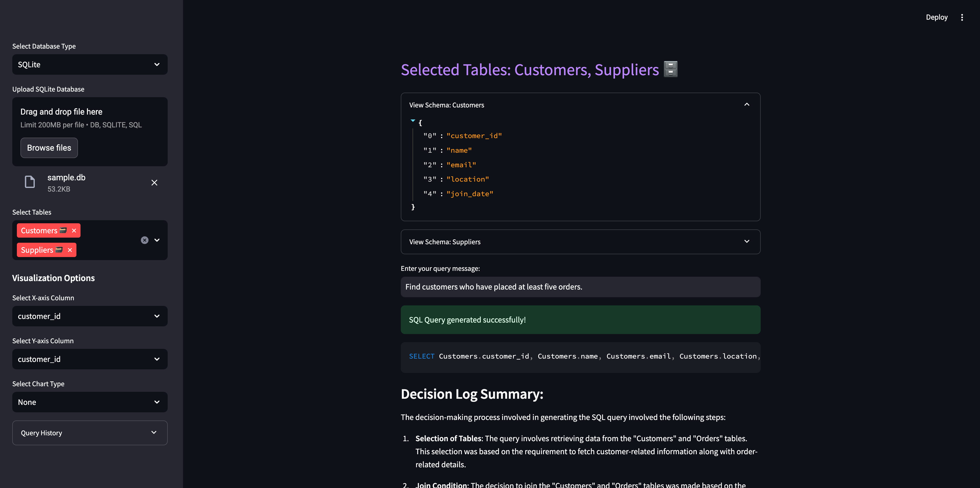Open the Select Tables dropdown arrow

coord(157,240)
